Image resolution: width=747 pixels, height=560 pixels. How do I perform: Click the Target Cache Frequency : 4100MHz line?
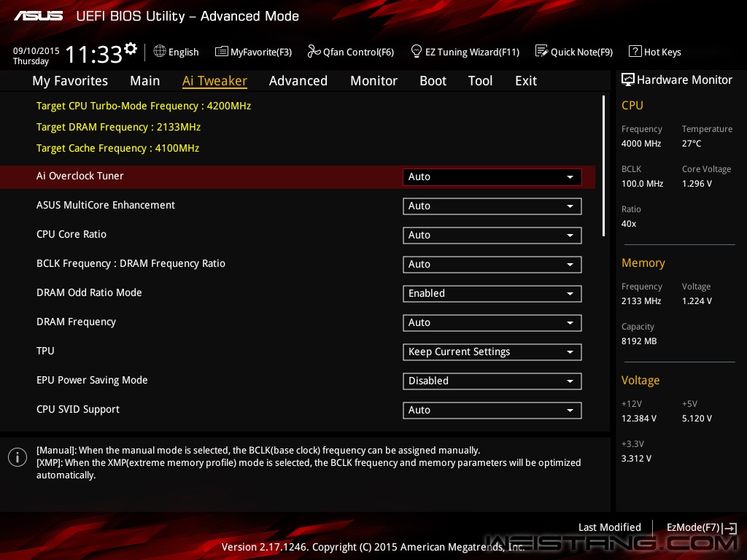(117, 148)
